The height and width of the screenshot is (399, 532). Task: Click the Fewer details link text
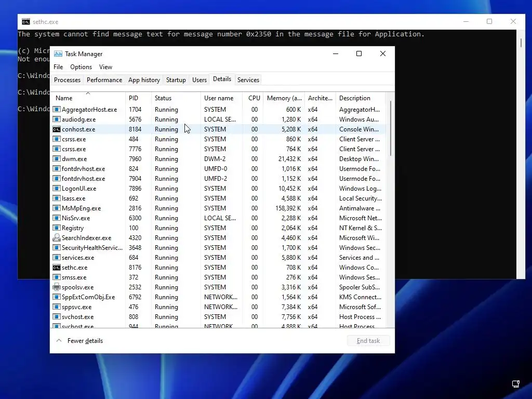(85, 341)
